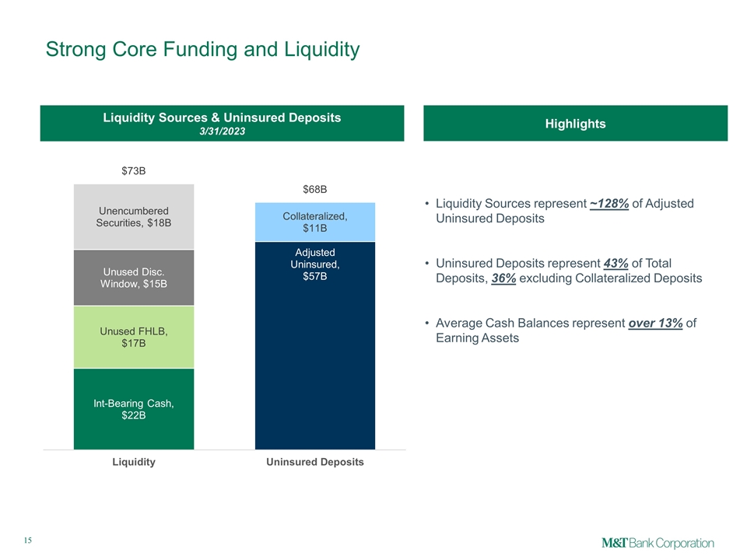Screen dimensions: 747x560
Task: Select the Liquidity axis label
Action: tap(133, 462)
